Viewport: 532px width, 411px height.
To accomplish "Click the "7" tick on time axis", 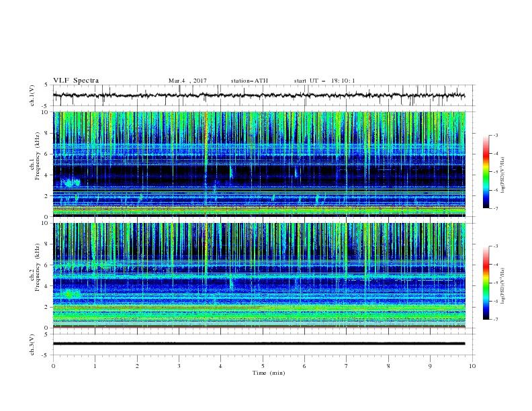I will [x=347, y=366].
